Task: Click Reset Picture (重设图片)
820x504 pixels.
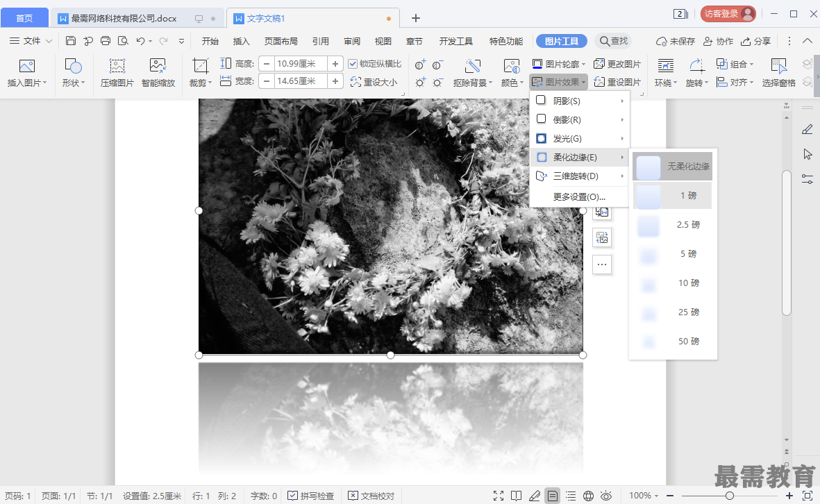Action: (x=617, y=82)
